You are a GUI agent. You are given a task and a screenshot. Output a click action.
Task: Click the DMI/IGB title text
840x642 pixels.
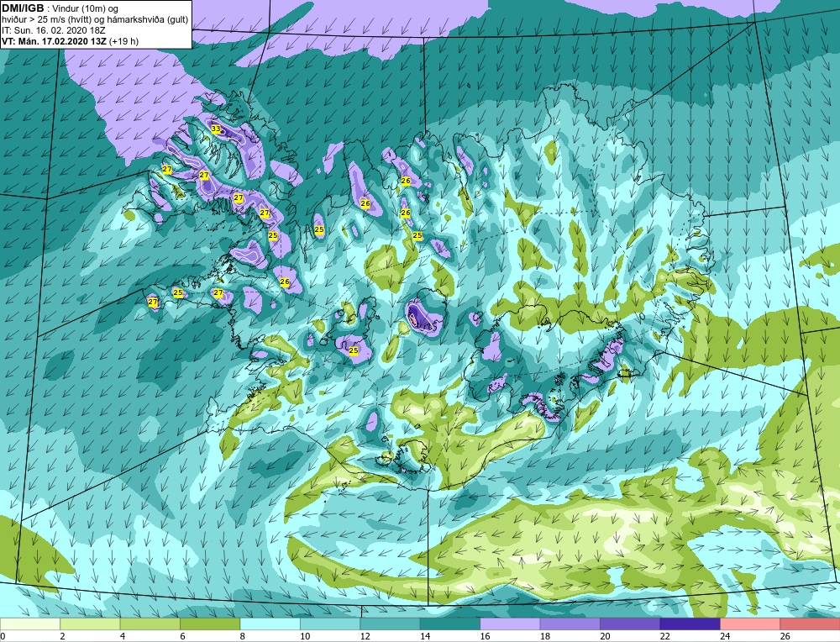(23, 8)
